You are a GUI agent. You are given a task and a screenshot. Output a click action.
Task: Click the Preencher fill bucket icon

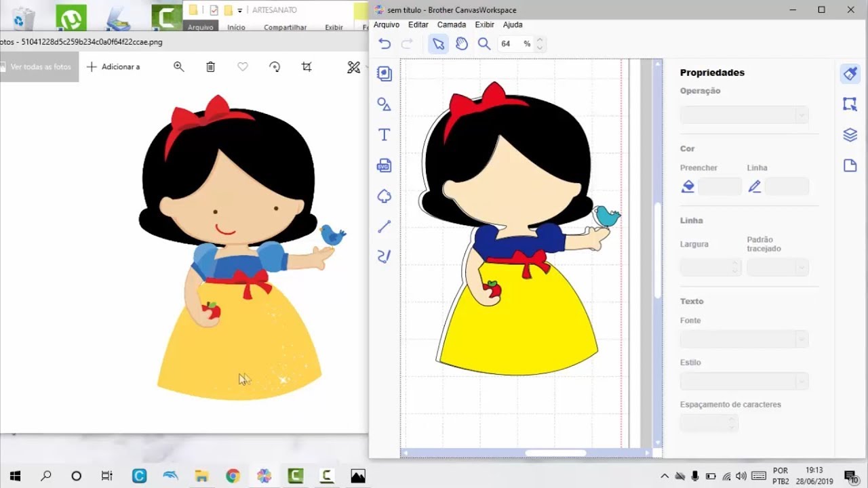(x=688, y=186)
